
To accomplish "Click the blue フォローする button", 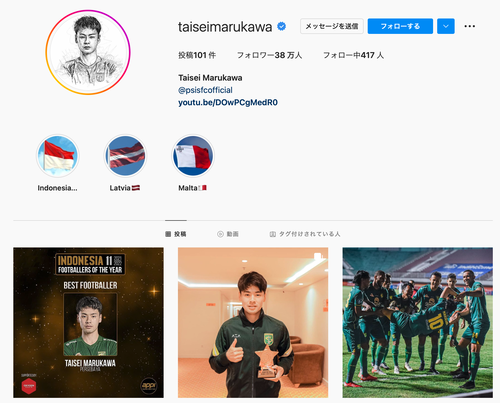I will tap(400, 26).
